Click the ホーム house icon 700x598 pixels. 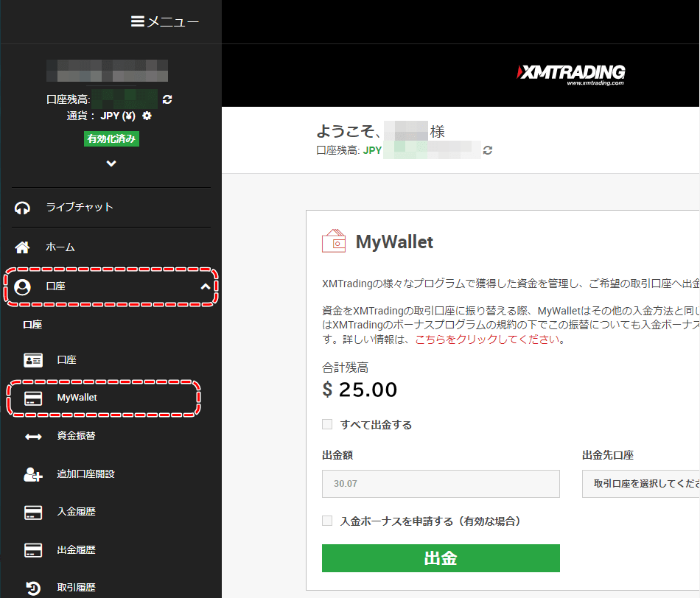point(22,247)
